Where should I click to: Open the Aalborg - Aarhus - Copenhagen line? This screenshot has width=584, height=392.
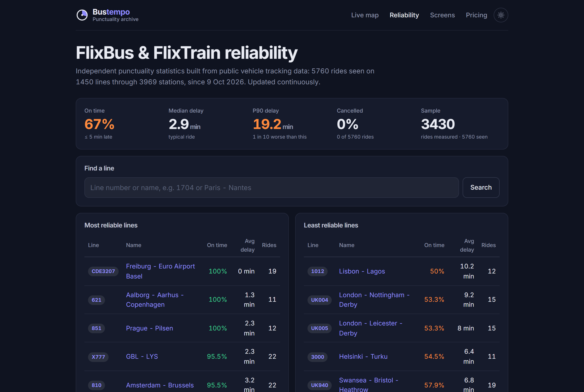tap(155, 300)
